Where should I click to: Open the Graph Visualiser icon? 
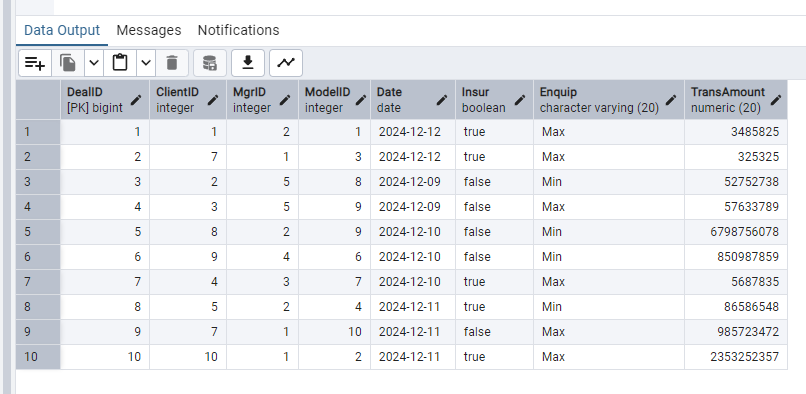click(x=286, y=63)
